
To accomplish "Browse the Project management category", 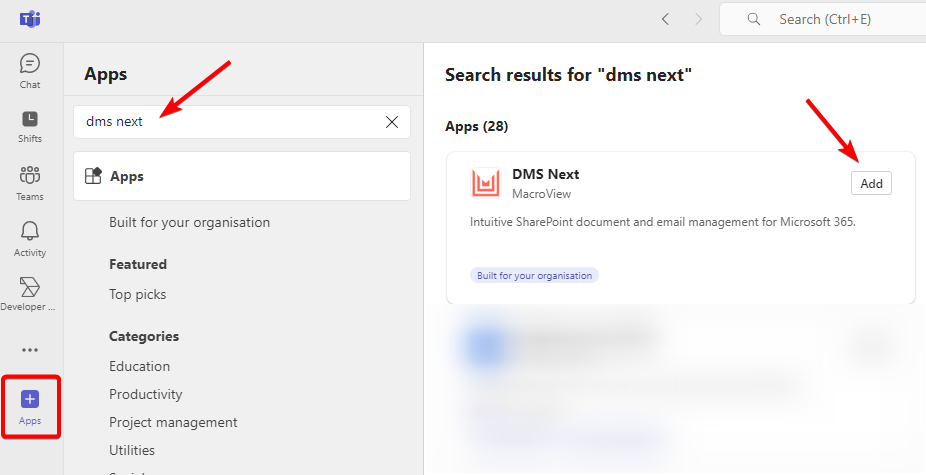I will click(173, 422).
